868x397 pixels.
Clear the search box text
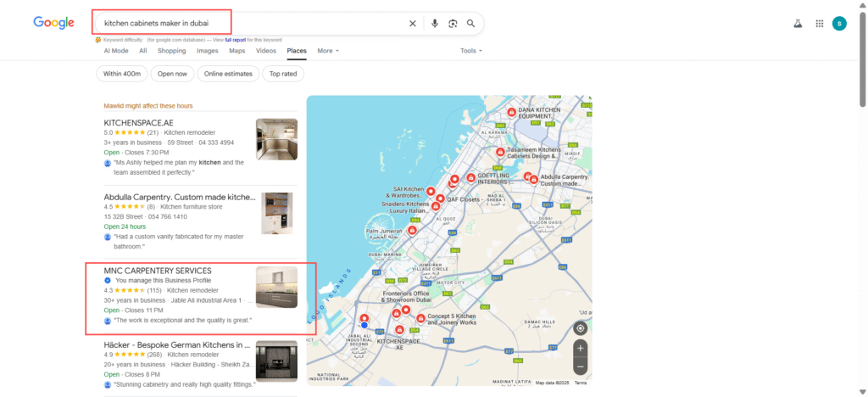click(413, 24)
